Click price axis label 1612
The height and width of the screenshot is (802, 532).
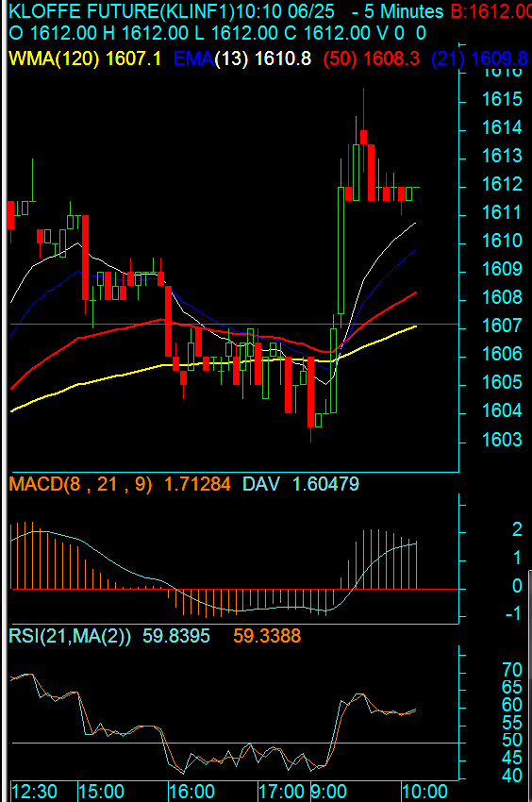tap(503, 184)
